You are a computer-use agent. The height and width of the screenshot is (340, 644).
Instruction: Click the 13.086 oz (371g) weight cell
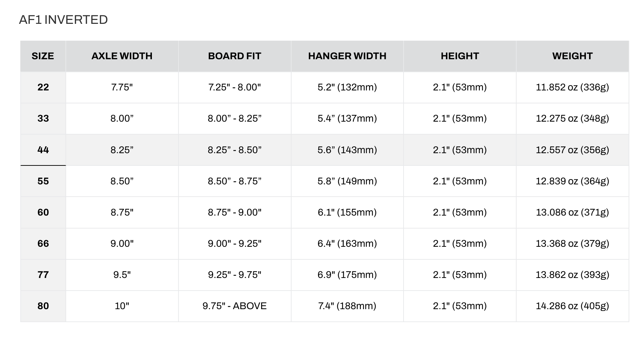(x=573, y=212)
